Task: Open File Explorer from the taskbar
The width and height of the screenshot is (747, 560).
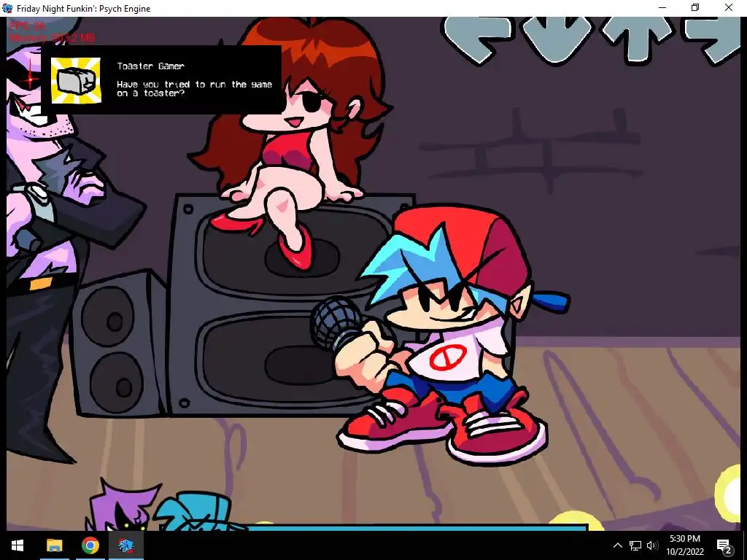Action: tap(54, 545)
